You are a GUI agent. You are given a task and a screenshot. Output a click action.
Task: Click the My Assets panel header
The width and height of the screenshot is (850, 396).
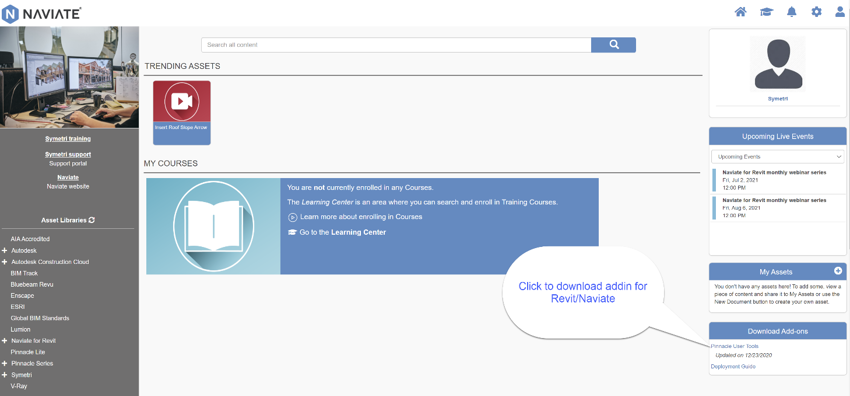coord(777,271)
